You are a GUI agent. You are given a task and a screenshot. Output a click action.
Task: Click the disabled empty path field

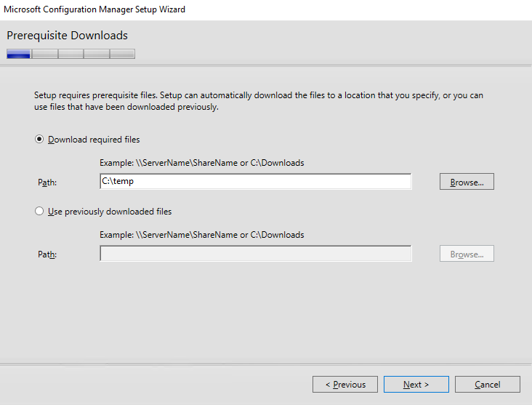[x=255, y=254]
